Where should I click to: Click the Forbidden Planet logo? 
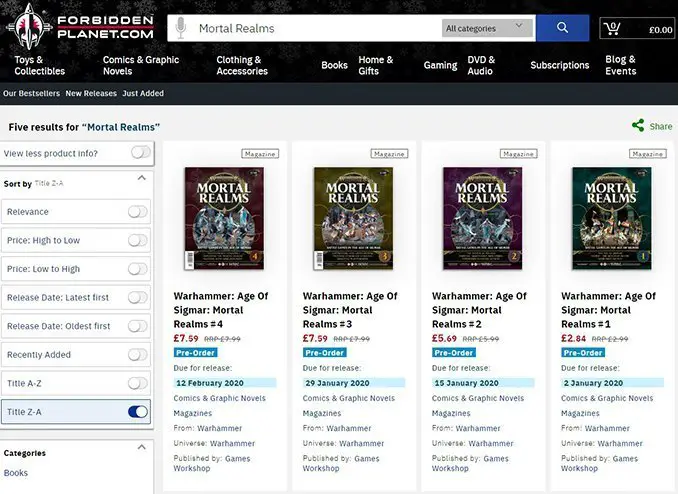80,27
